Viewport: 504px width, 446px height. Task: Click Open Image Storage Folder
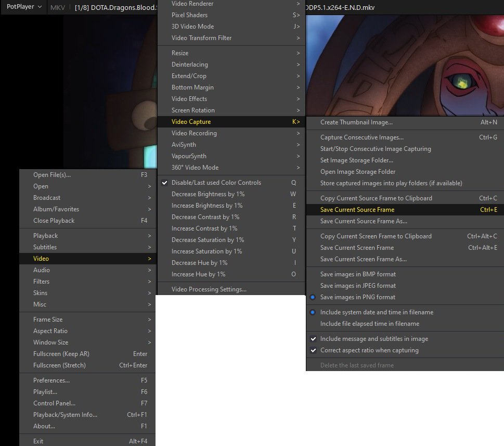405,172
